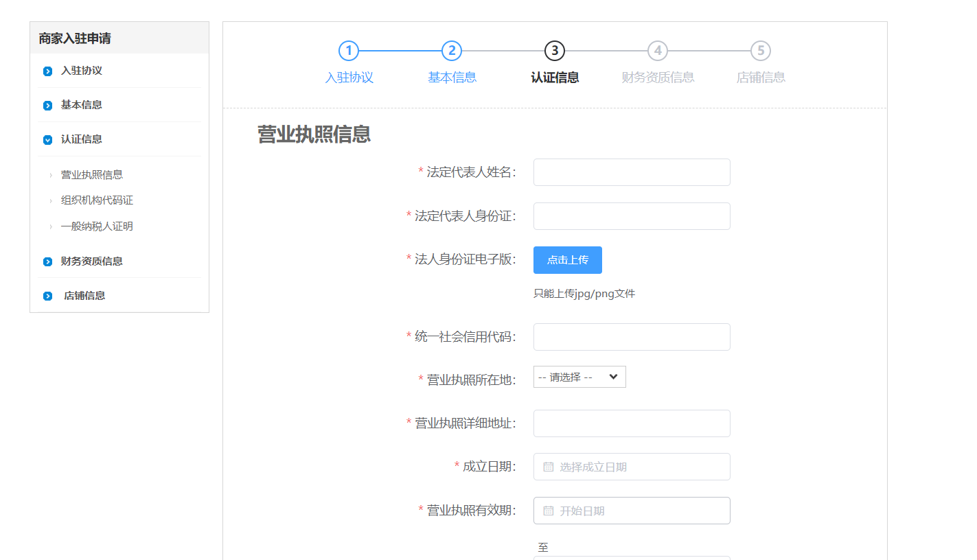
Task: Open 财务资质信息 in the sidebar menu
Action: (92, 261)
